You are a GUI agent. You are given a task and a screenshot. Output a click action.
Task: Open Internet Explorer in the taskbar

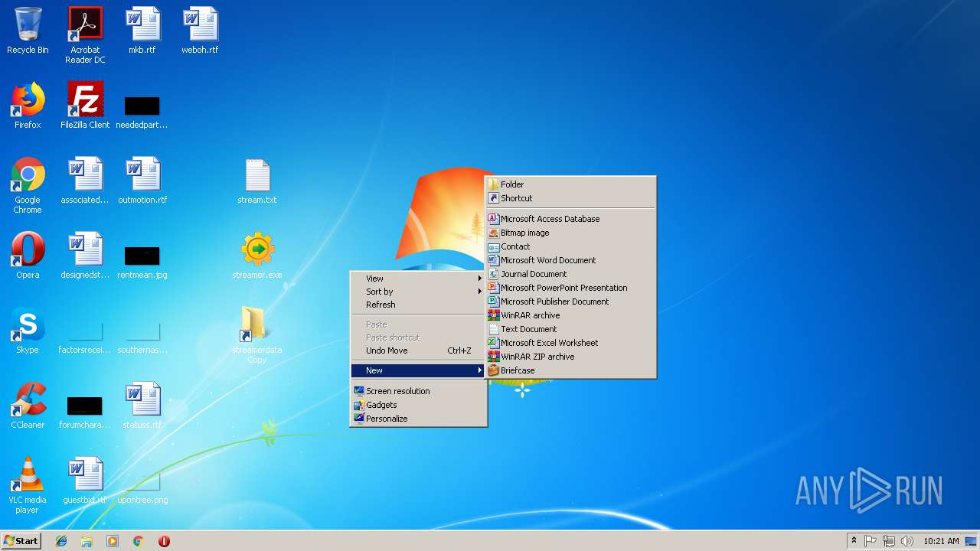pyautogui.click(x=61, y=541)
